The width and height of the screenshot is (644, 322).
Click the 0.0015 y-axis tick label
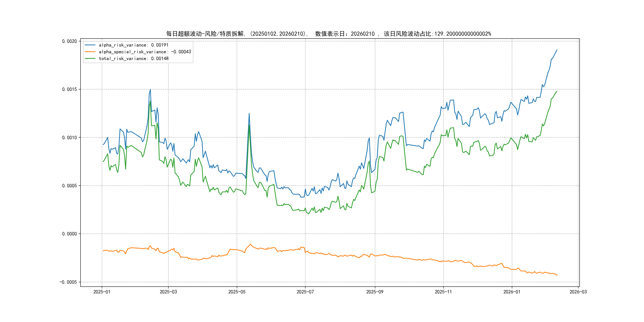coord(70,89)
